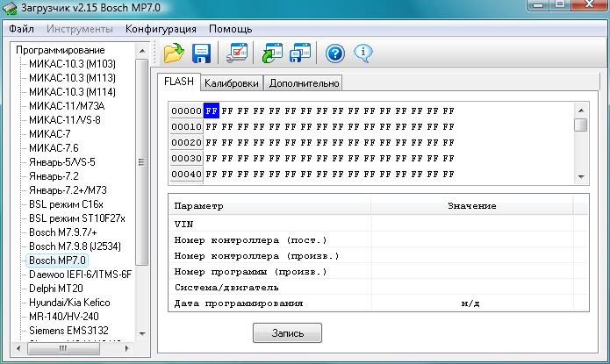Open the Конфигурация menu

click(x=161, y=29)
